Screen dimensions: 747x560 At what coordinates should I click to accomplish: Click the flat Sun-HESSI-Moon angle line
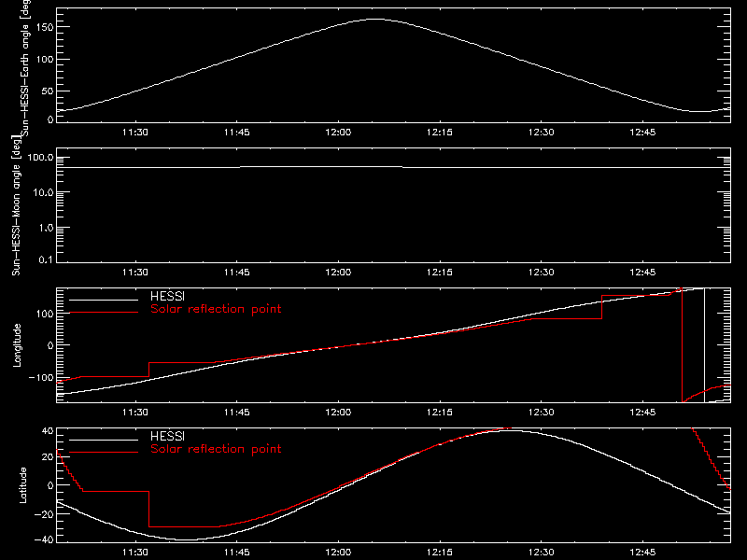click(x=393, y=167)
